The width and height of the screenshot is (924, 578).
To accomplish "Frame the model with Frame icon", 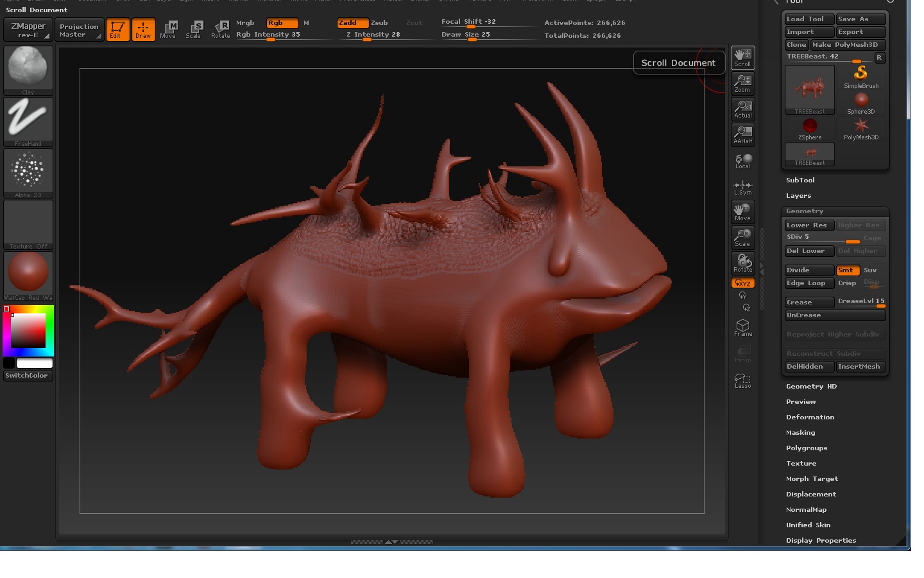I will [x=742, y=328].
